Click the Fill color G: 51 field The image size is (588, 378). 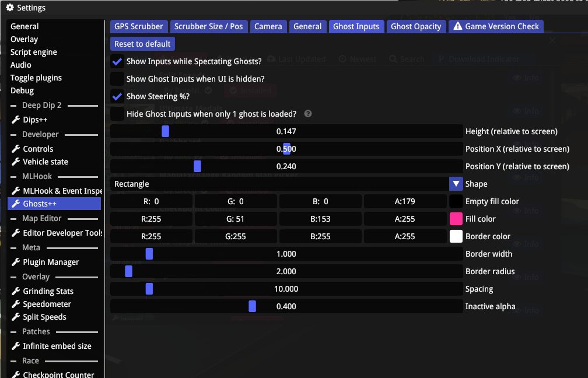click(236, 219)
